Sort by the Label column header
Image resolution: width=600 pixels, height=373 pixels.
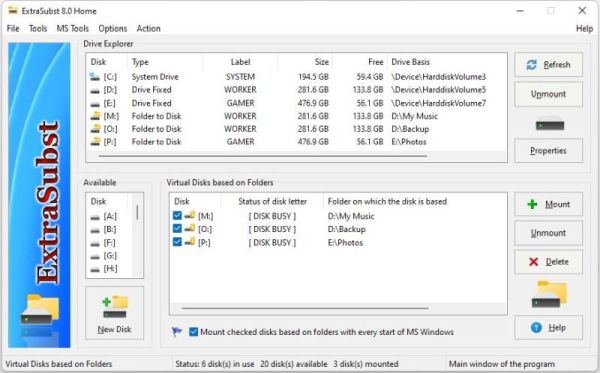(x=240, y=62)
